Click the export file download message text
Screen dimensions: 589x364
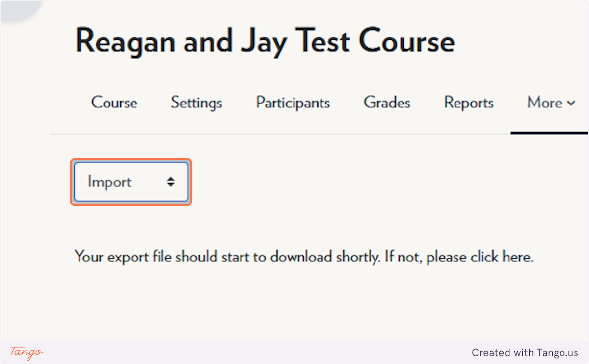[304, 257]
